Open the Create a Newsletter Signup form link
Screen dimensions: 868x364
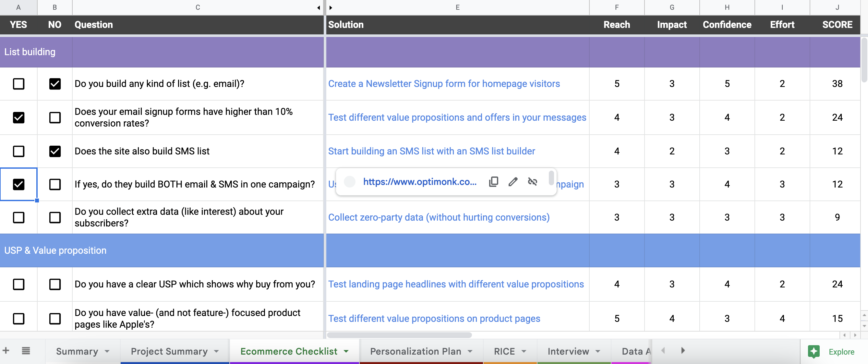[x=444, y=84]
